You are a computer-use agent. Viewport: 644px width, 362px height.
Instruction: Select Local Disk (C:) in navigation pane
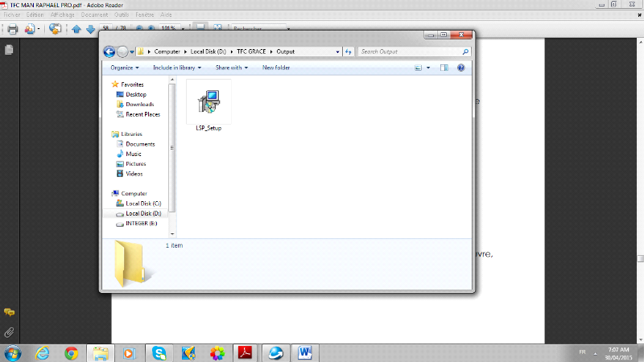[143, 204]
